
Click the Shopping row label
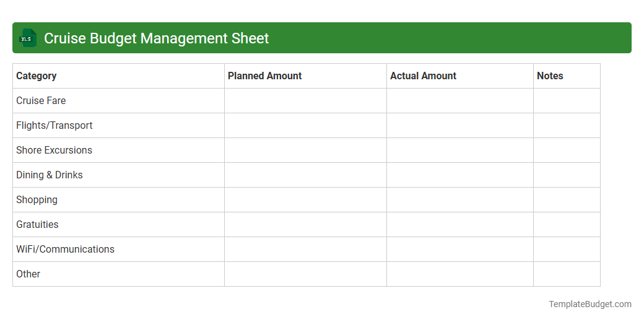click(x=37, y=200)
